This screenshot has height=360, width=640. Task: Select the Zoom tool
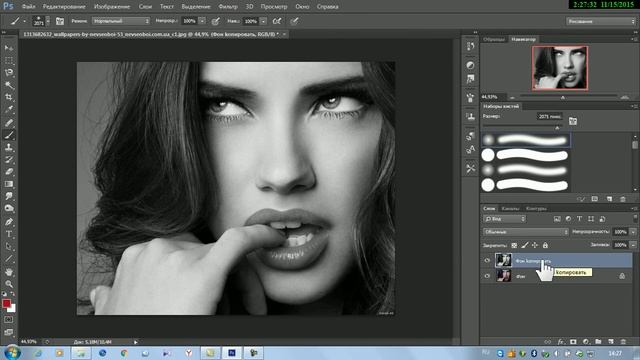pos(9,284)
